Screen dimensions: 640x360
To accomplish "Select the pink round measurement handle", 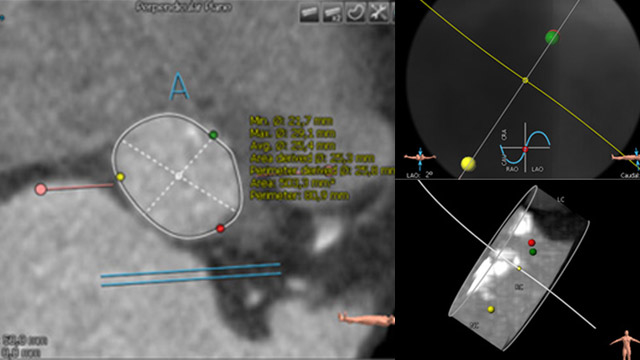I will click(40, 189).
